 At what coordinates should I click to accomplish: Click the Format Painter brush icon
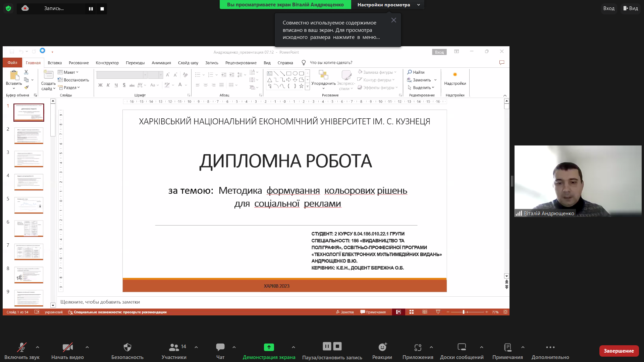click(x=26, y=87)
